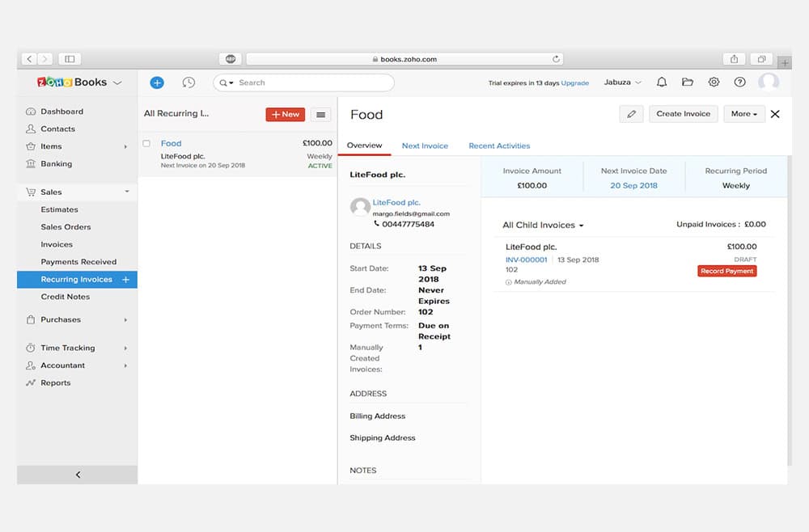Switch to the Overview tab
Viewport: 809px width, 532px height.
[x=364, y=146]
